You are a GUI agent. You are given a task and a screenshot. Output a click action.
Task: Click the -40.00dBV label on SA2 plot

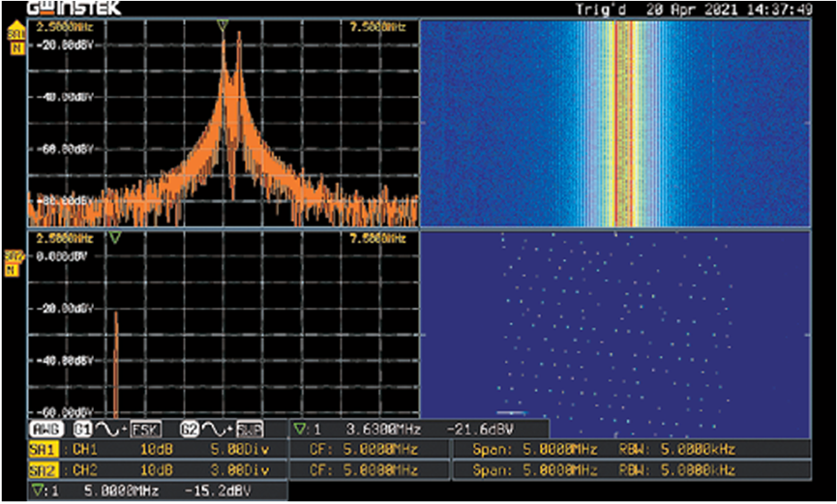[x=65, y=361]
